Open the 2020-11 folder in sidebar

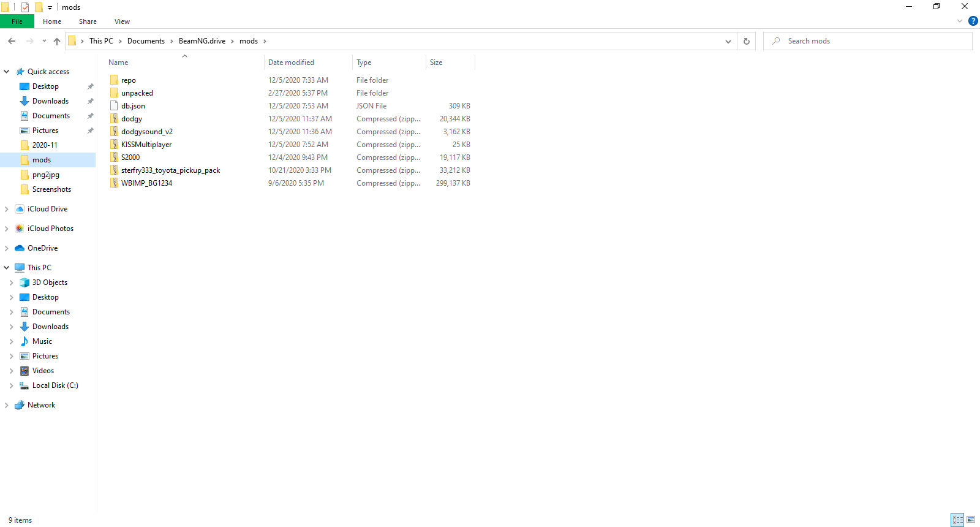click(45, 145)
